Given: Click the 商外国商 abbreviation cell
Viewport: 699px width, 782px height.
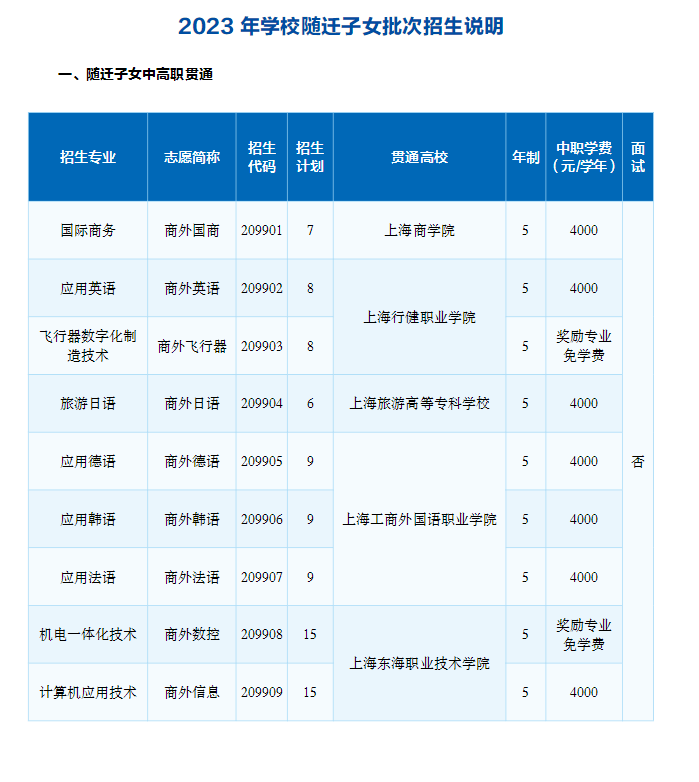Looking at the screenshot, I should click(x=192, y=230).
